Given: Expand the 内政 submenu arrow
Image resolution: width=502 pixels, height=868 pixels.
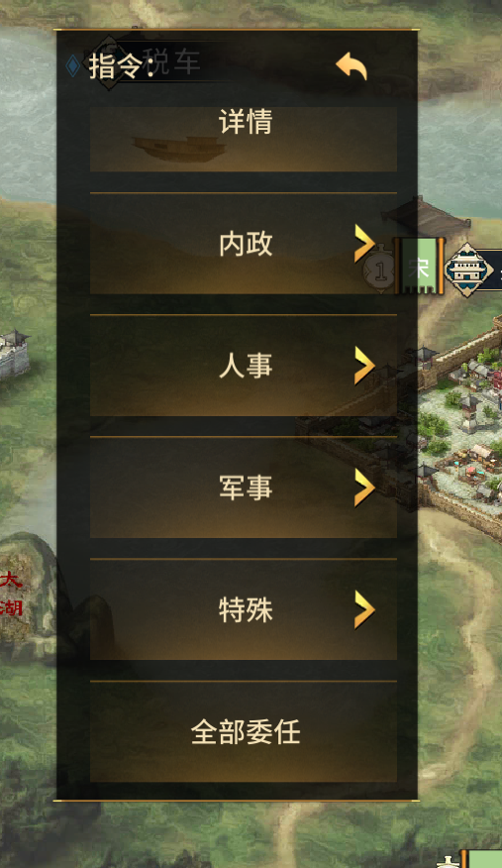Looking at the screenshot, I should (364, 244).
